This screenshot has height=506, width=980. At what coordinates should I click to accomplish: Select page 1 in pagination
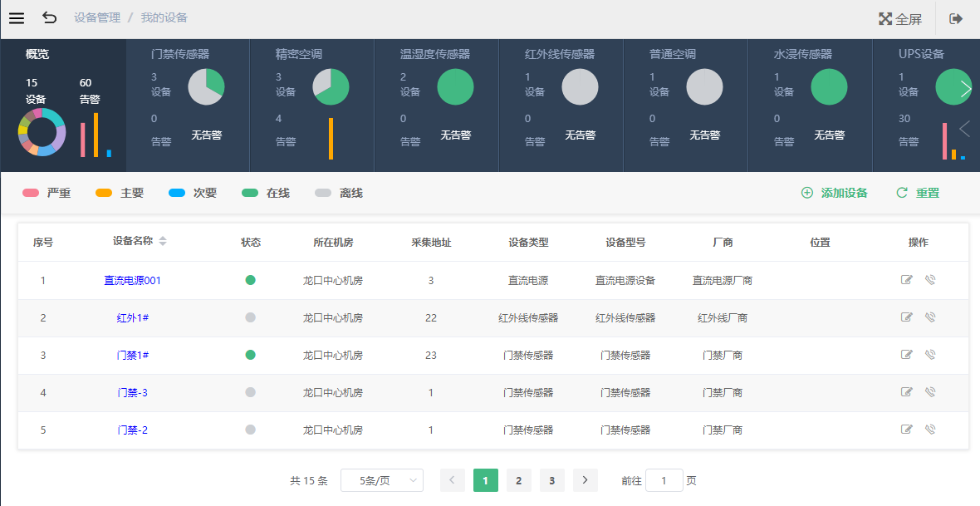pyautogui.click(x=486, y=480)
